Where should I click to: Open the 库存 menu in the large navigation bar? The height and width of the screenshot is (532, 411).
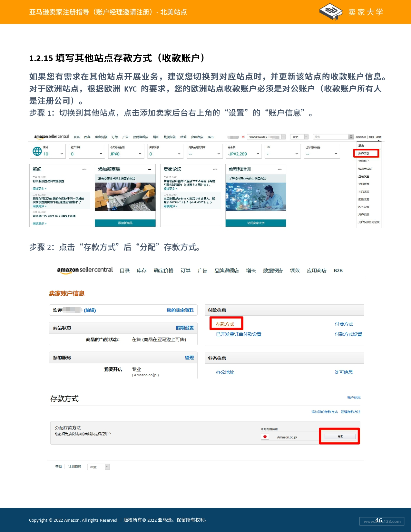(x=142, y=271)
